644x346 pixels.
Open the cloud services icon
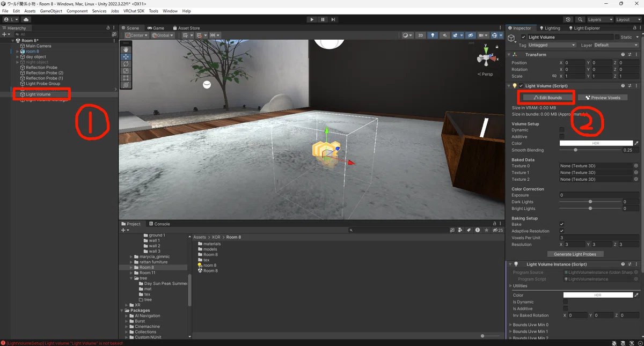26,19
